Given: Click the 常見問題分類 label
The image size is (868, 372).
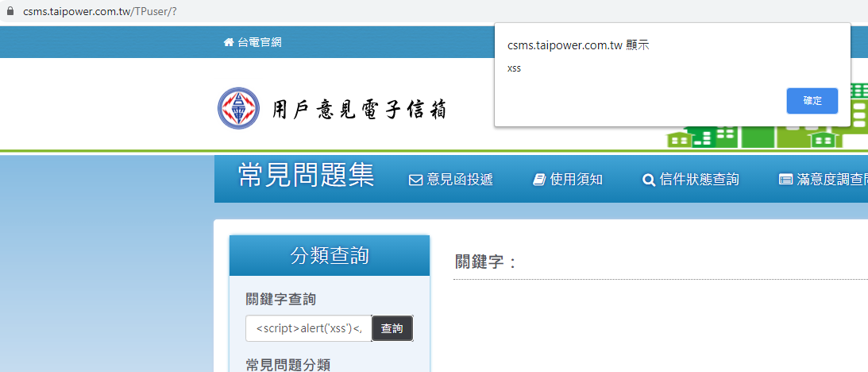Looking at the screenshot, I should tap(287, 364).
